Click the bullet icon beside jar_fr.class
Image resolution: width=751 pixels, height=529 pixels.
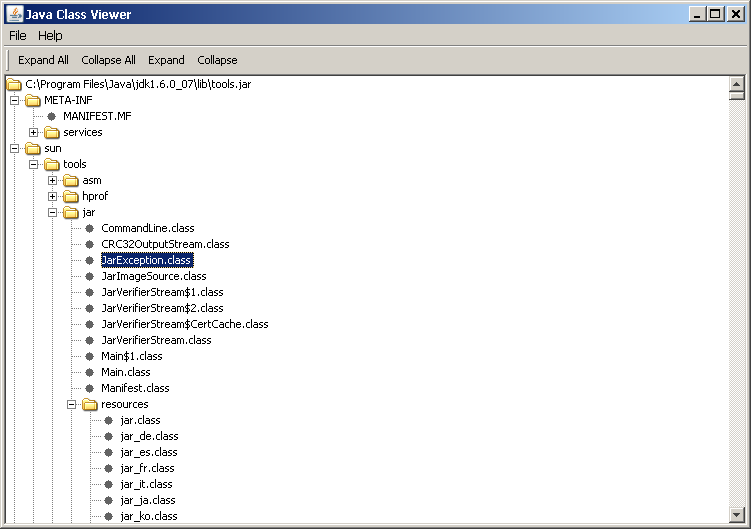[x=109, y=468]
